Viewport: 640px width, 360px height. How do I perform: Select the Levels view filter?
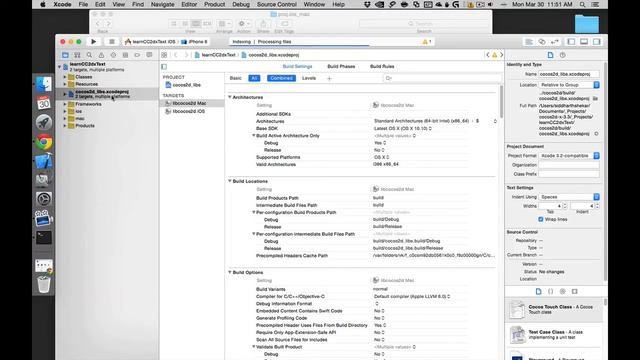click(x=309, y=78)
